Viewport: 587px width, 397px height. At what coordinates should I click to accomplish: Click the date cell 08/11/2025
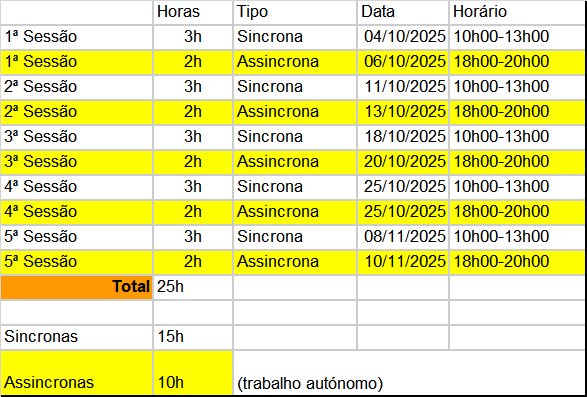(403, 237)
